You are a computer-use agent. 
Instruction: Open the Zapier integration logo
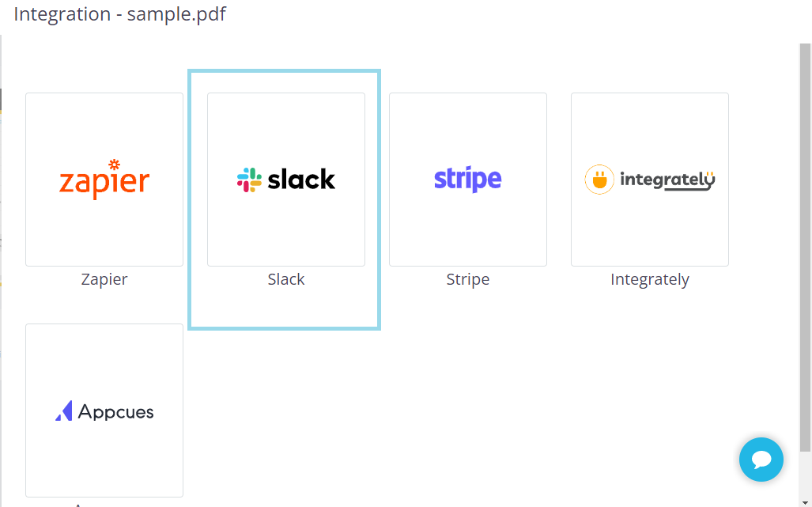coord(104,180)
